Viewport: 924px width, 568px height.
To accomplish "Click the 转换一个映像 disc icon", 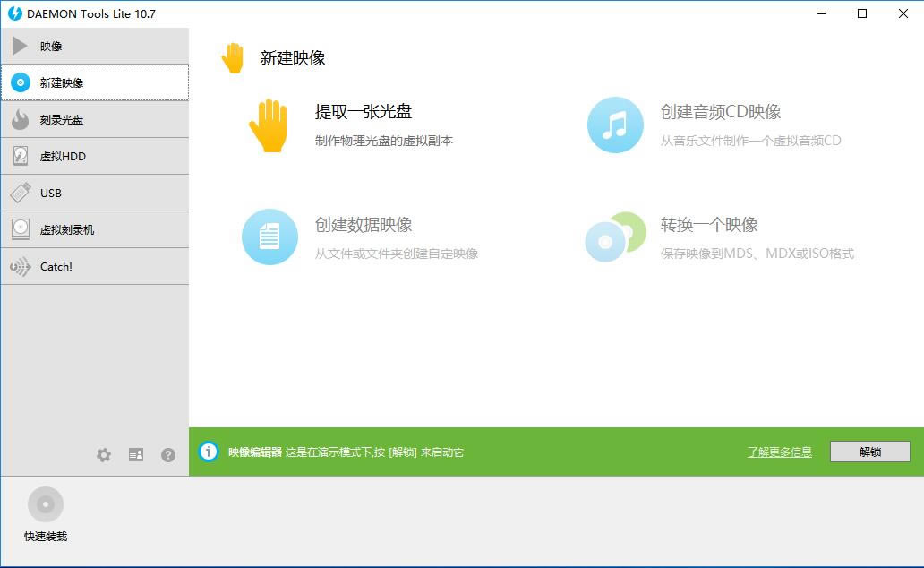I will 614,237.
